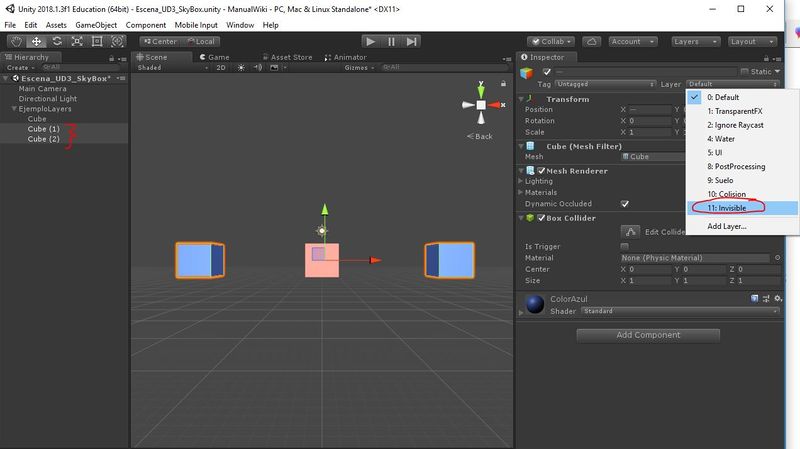The height and width of the screenshot is (449, 800).
Task: Collapse the Escena_UD3_SkyBox scene
Action: coord(6,79)
